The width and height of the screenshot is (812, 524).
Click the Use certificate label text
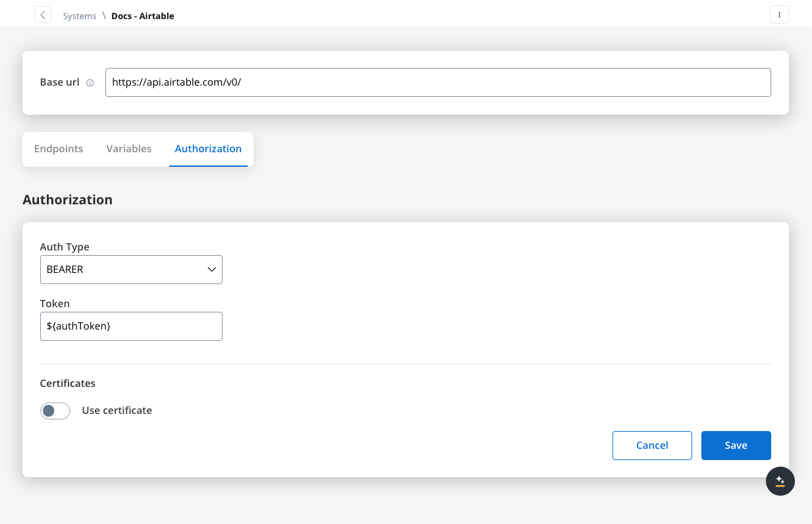117,411
